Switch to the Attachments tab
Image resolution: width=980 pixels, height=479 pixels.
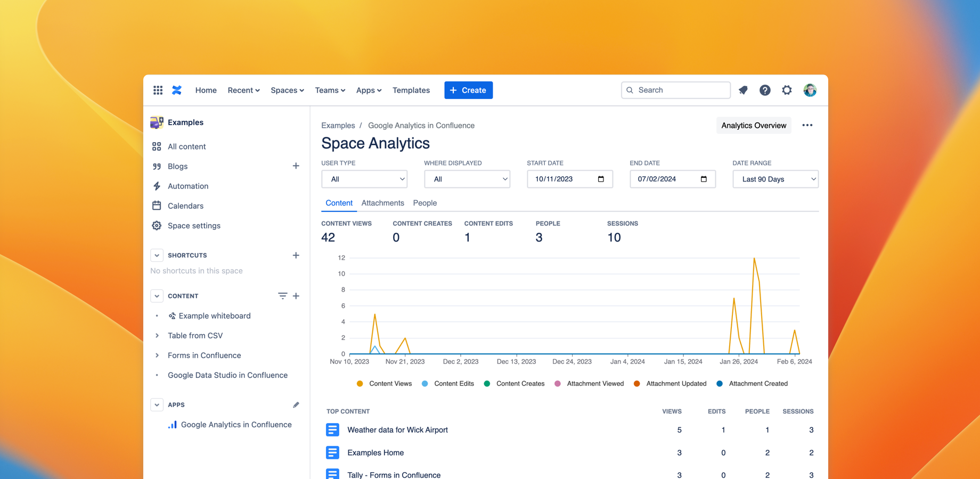(382, 203)
